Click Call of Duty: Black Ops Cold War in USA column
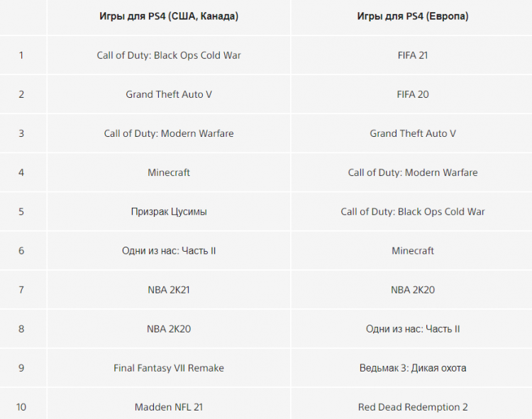The image size is (532, 419). [169, 55]
